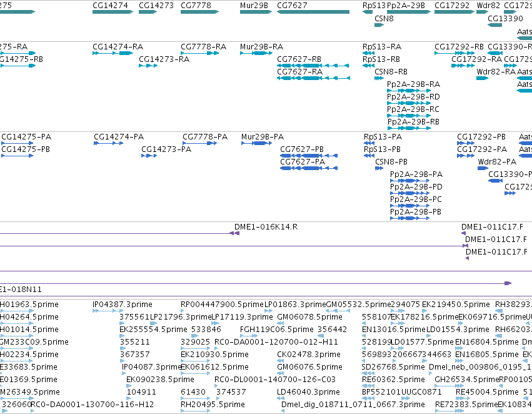The width and height of the screenshot is (532, 414).
Task: Select EST GM06078.5prime
Action: [309, 317]
